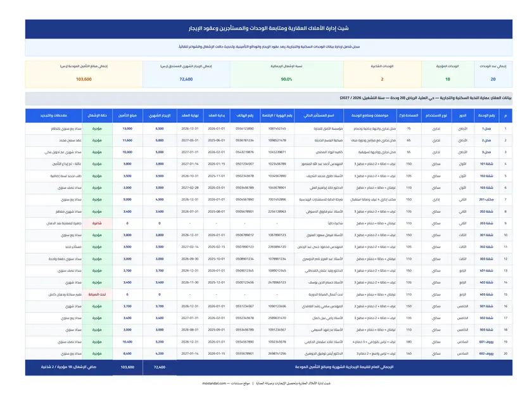Click monthly rent value 4,500
Image resolution: width=532 pixels, height=411 pixels.
[160, 199]
